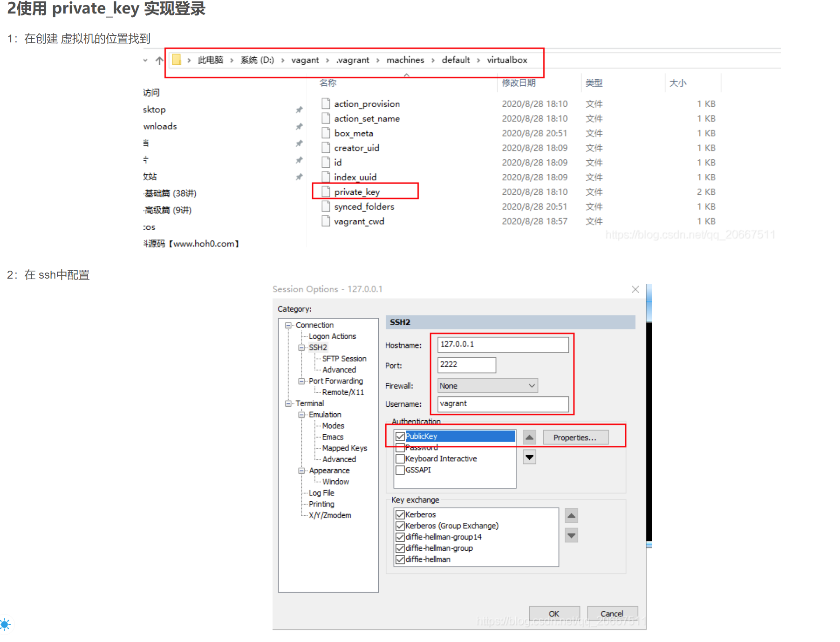Click OK in Session Options
Screen dimensions: 840x642
click(x=554, y=614)
